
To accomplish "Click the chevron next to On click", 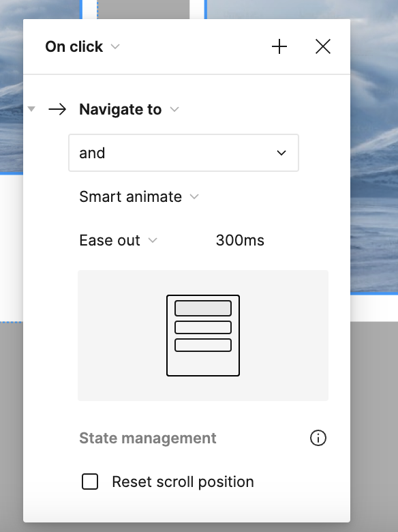I will click(x=115, y=46).
